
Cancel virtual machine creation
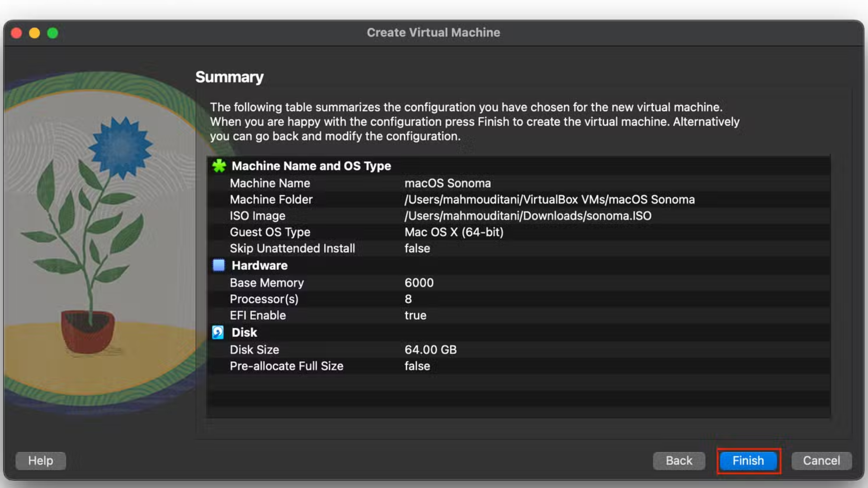click(x=821, y=460)
